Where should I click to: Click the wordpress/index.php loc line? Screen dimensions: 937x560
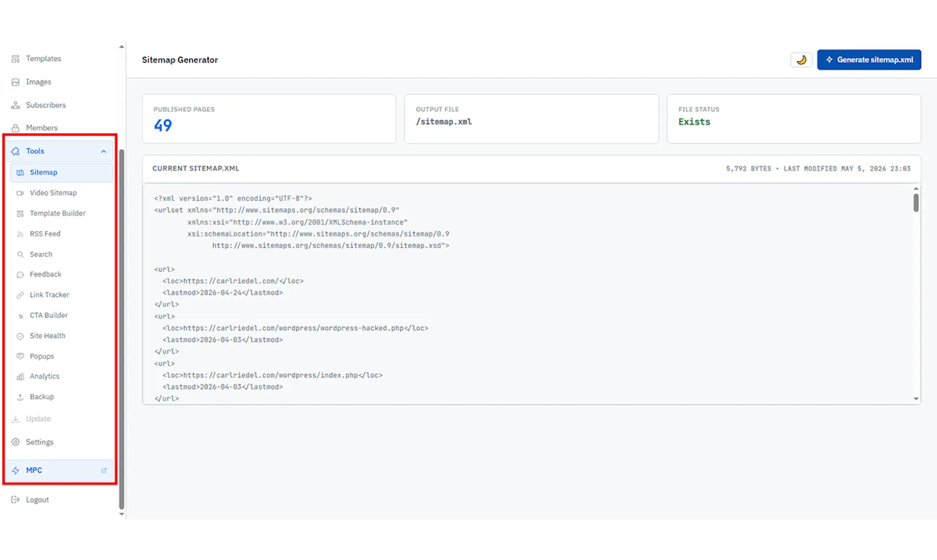272,376
